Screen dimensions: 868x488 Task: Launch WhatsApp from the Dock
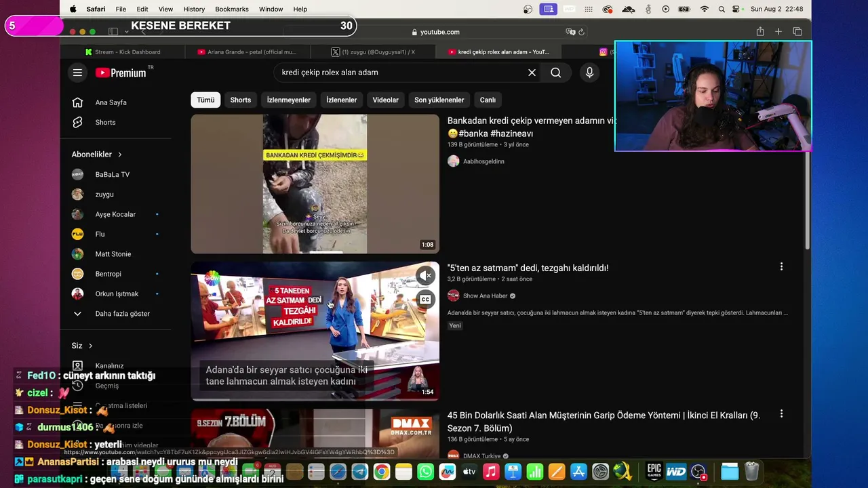[425, 472]
